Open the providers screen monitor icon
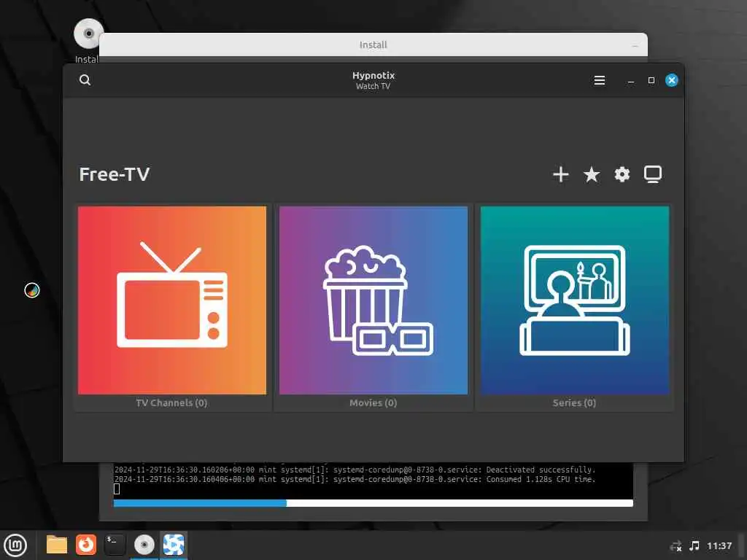747x560 pixels. 653,175
